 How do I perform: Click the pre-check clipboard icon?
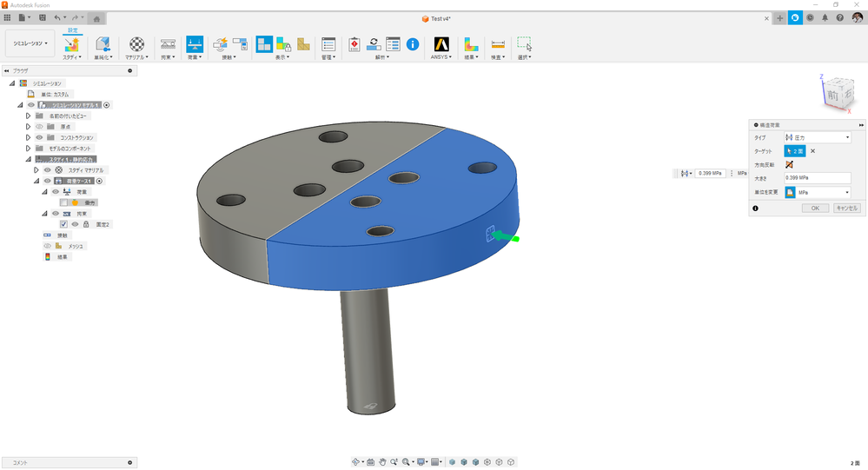(x=354, y=44)
